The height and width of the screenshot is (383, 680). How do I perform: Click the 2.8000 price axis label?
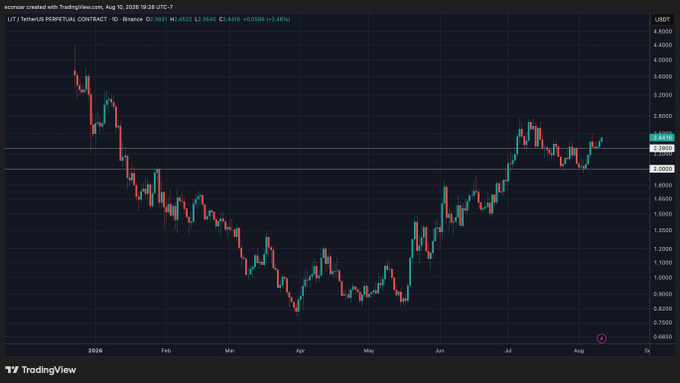tap(662, 116)
